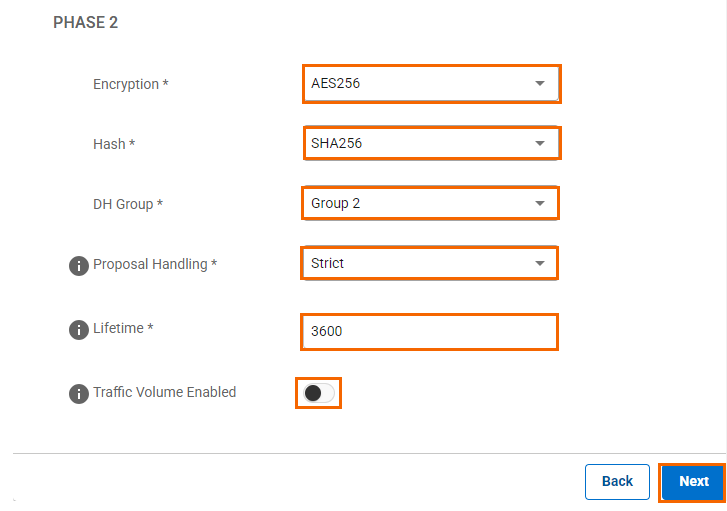Click the arrow on the Hash dropdown
Viewport: 727px width, 511px height.
pos(540,144)
